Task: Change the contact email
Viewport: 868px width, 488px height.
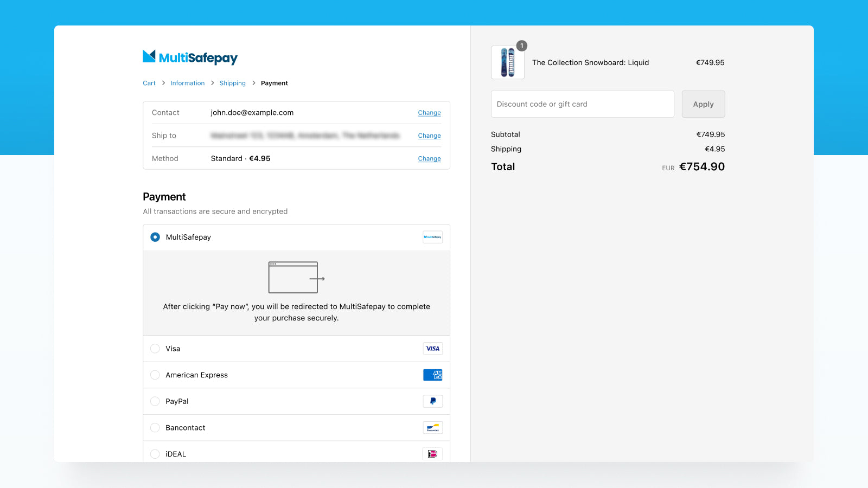Action: coord(429,113)
